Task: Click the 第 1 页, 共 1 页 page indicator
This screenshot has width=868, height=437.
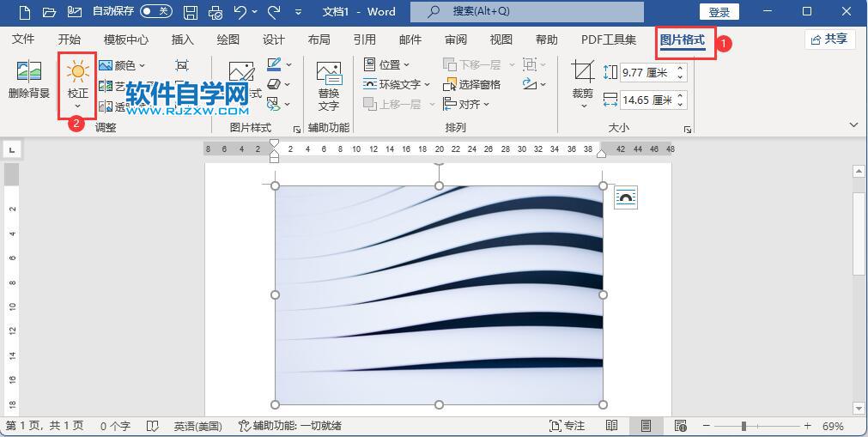Action: 45,426
